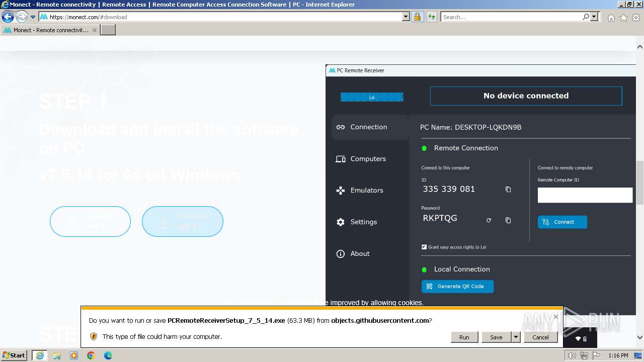Click the search magnifier icon

pyautogui.click(x=586, y=17)
